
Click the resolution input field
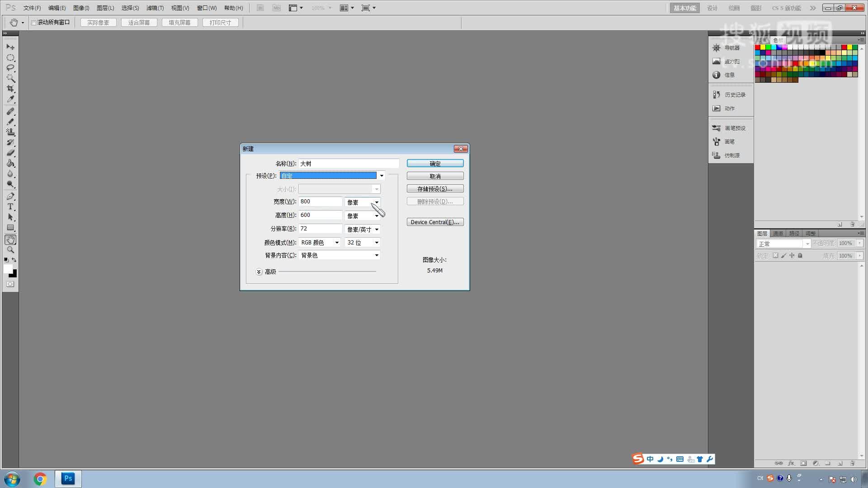[320, 229]
